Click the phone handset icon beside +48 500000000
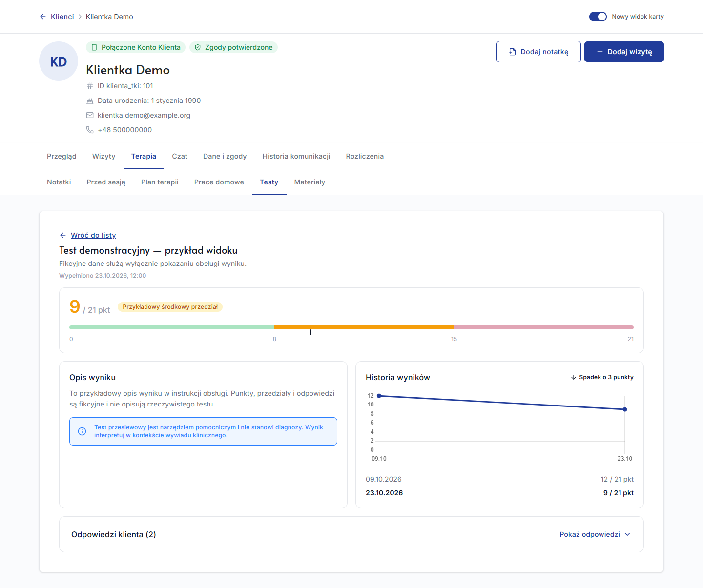This screenshot has height=588, width=703. 90,130
